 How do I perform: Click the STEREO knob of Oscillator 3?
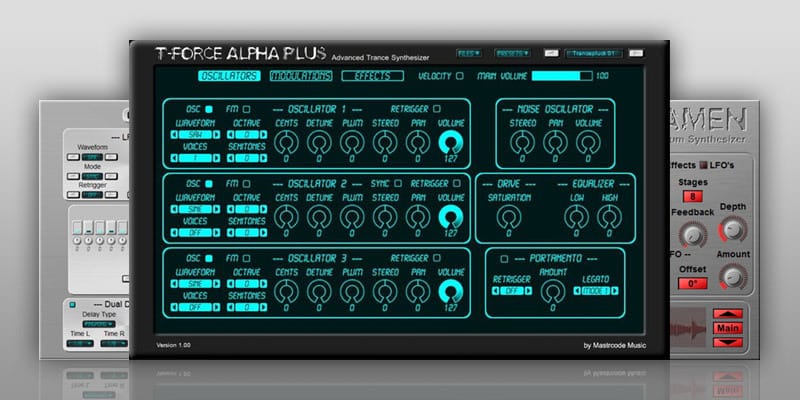[385, 292]
